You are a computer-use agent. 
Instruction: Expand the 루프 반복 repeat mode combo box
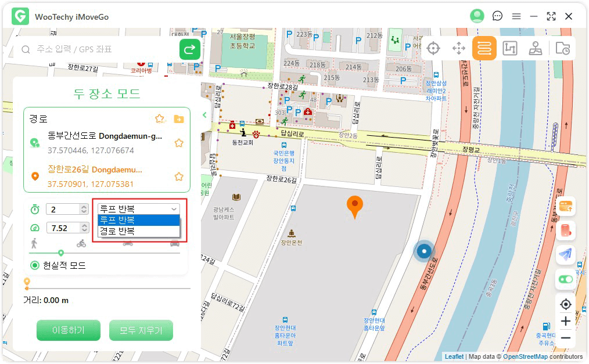coord(138,209)
